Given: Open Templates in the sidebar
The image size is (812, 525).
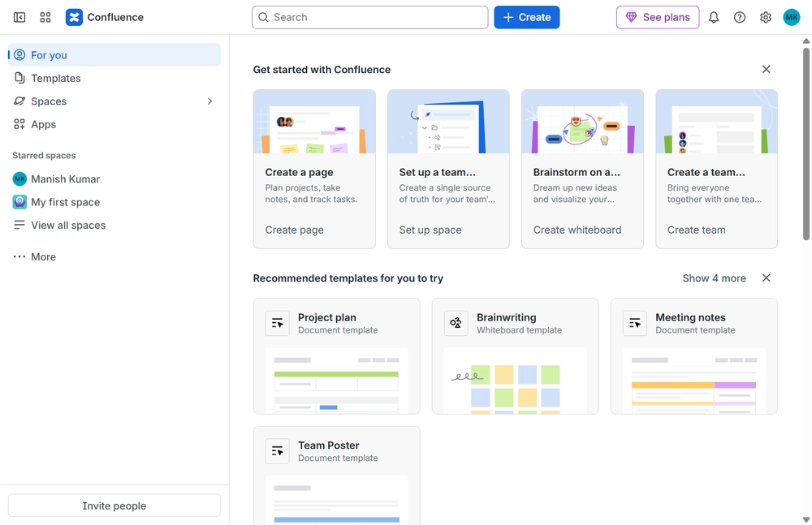Looking at the screenshot, I should click(114, 78).
